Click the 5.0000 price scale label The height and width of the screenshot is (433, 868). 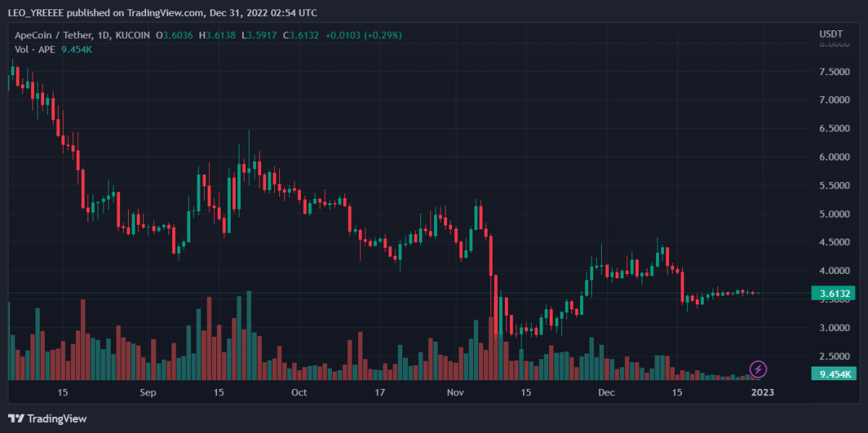coord(833,214)
